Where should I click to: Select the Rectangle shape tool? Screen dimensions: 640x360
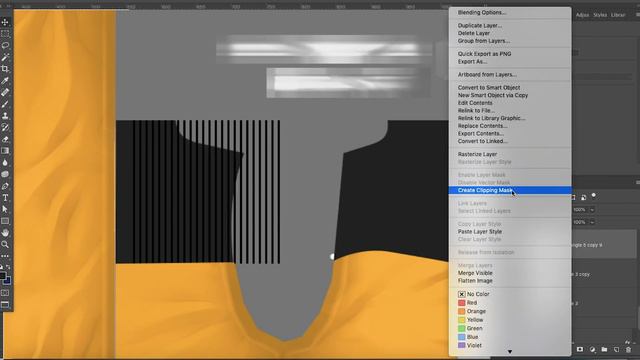click(5, 221)
